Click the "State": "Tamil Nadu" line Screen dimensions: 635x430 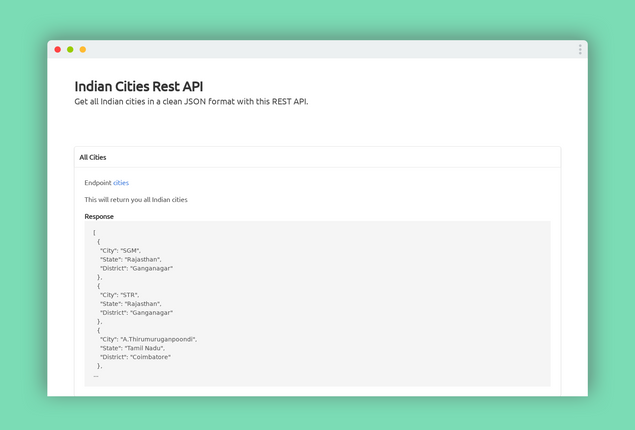point(132,348)
